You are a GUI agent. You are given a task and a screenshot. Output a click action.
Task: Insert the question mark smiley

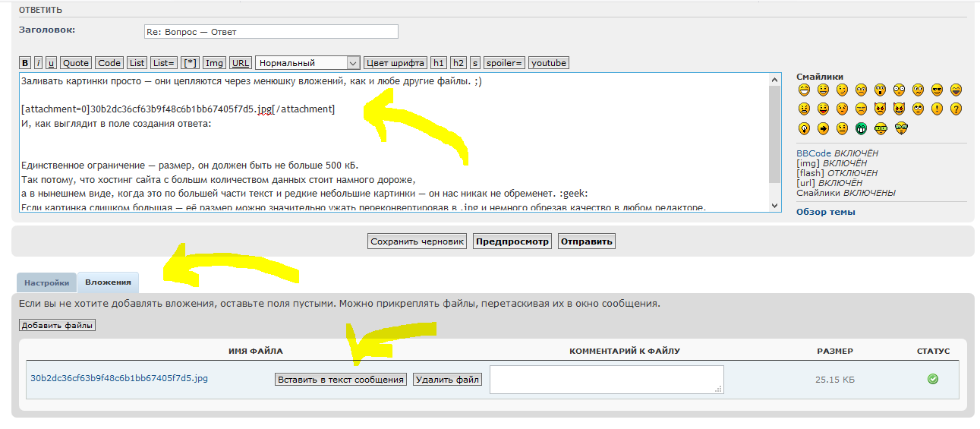956,109
